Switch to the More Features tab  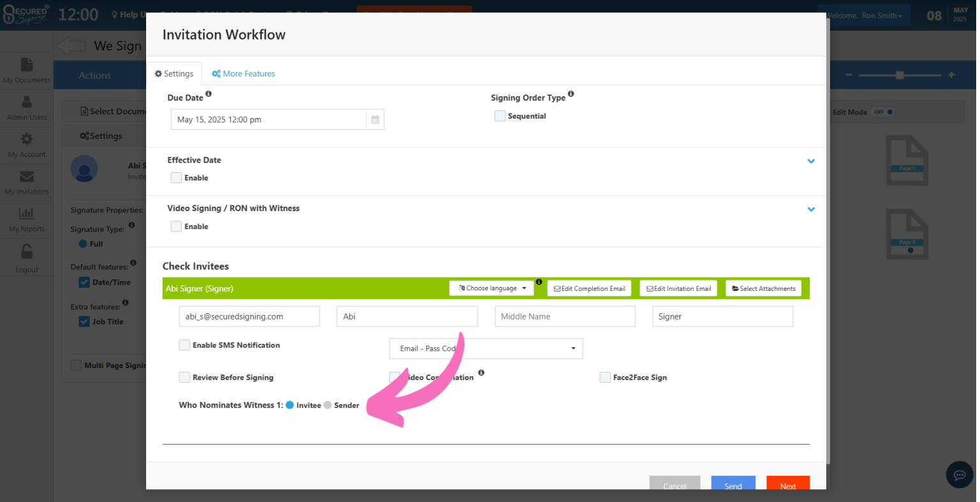[244, 74]
